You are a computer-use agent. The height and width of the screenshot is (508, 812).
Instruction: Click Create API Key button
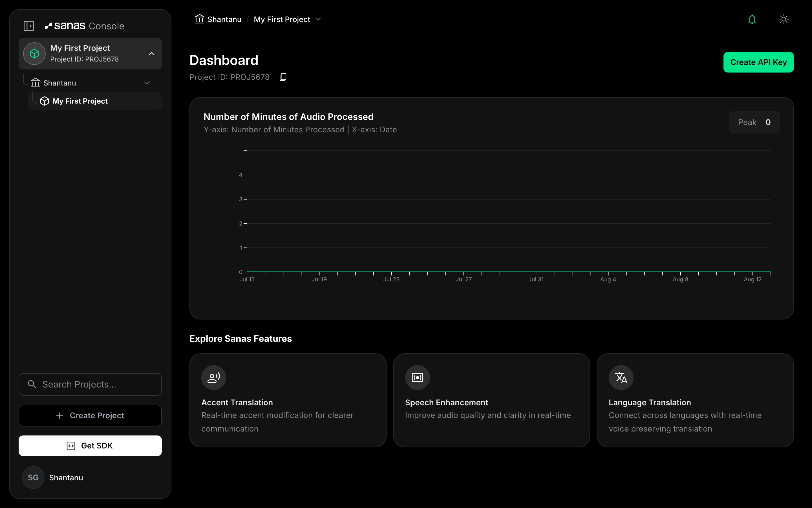coord(758,62)
